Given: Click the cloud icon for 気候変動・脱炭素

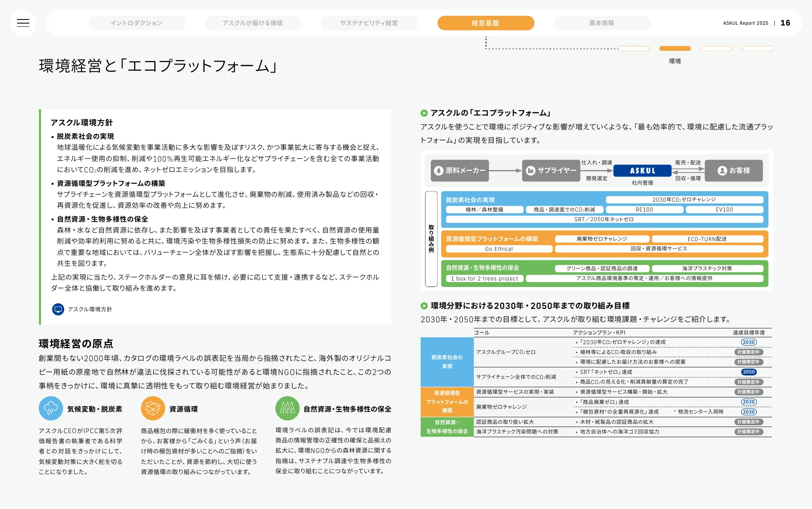Looking at the screenshot, I should tap(51, 408).
